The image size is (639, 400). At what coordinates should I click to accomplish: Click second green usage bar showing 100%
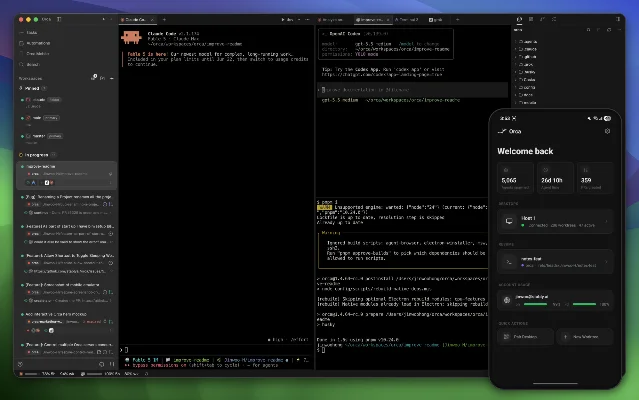[584, 304]
